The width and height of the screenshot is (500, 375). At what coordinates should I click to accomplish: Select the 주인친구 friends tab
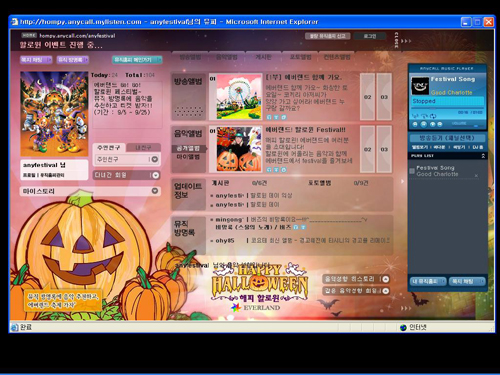[109, 147]
